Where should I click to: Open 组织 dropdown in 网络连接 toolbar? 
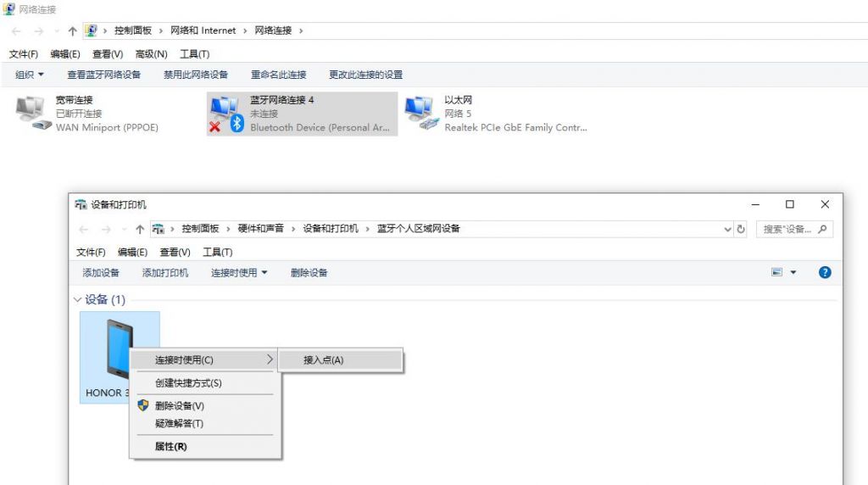[x=30, y=75]
